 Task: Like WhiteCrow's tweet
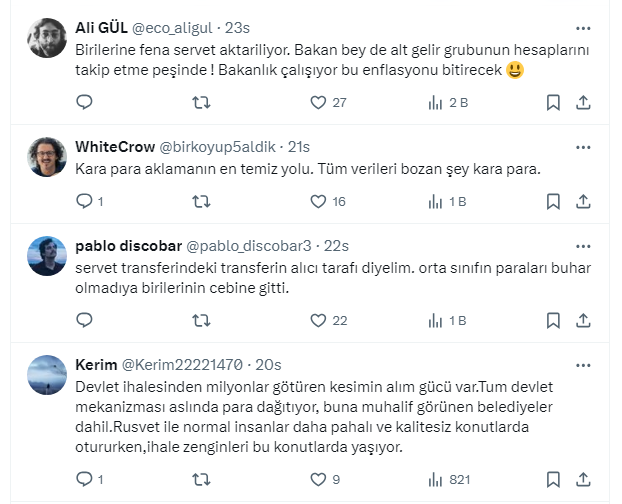pyautogui.click(x=319, y=202)
